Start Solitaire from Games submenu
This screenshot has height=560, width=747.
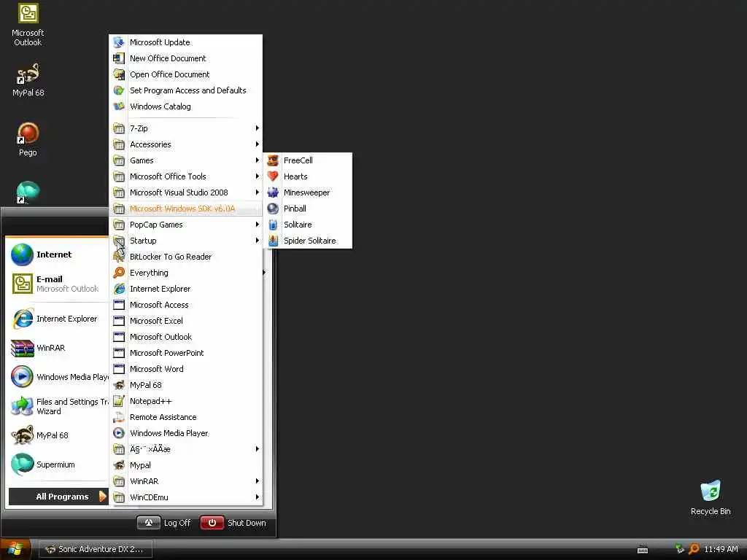307,225
